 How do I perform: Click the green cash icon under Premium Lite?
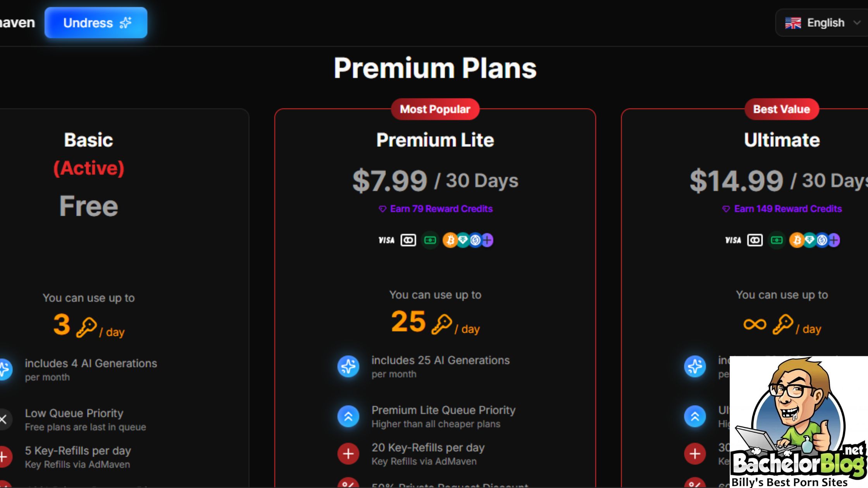430,240
